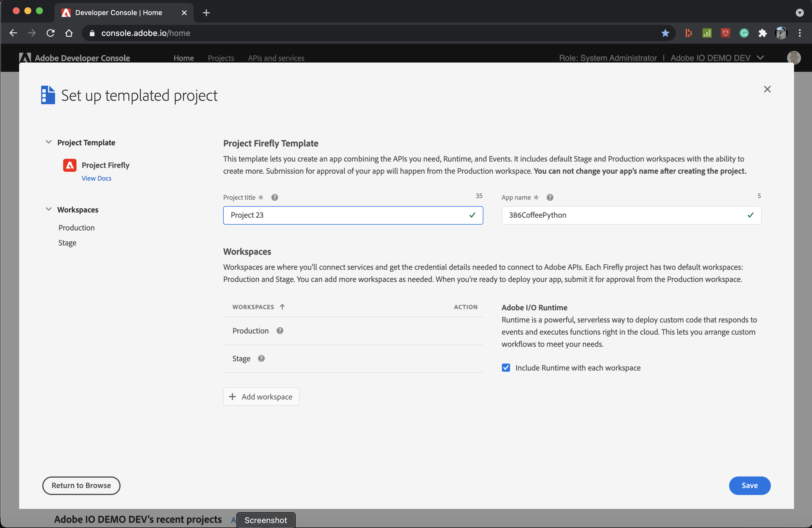Open the browser extensions puzzle icon
The height and width of the screenshot is (528, 812).
(x=763, y=33)
